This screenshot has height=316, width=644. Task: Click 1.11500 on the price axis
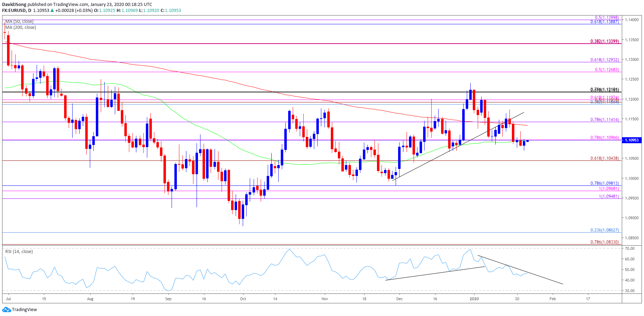point(632,119)
